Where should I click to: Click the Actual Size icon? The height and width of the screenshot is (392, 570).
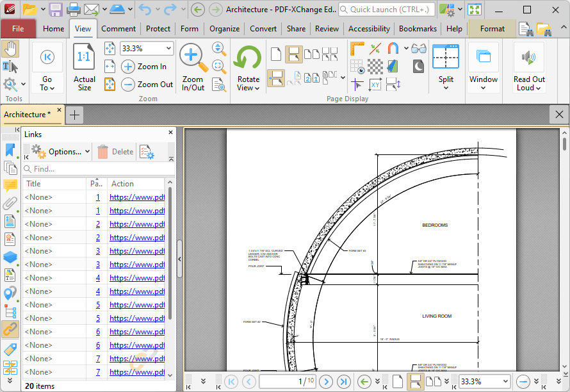(x=84, y=58)
